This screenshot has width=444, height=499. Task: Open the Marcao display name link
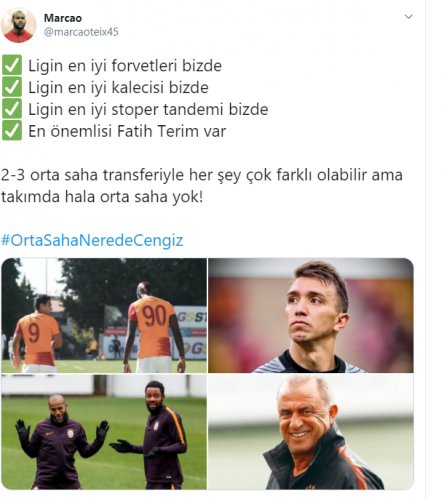click(63, 18)
